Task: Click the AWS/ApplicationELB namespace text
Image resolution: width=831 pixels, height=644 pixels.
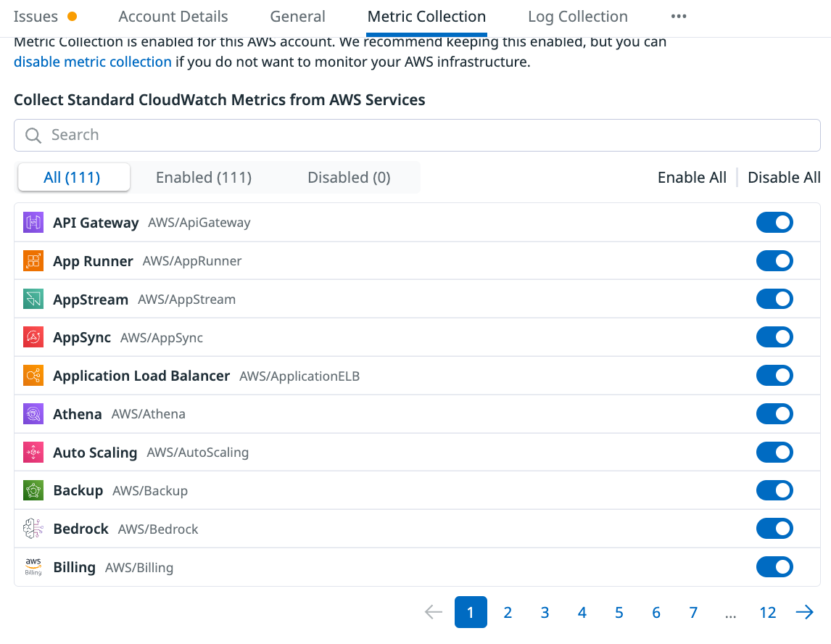Action: click(x=299, y=376)
